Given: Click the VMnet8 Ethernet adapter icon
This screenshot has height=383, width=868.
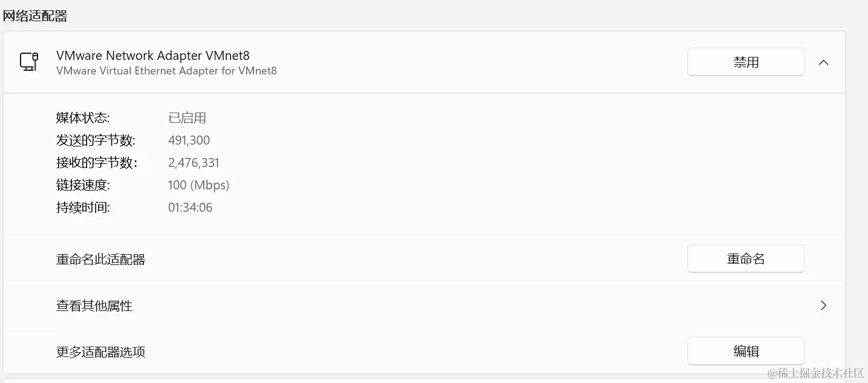Looking at the screenshot, I should [x=29, y=62].
